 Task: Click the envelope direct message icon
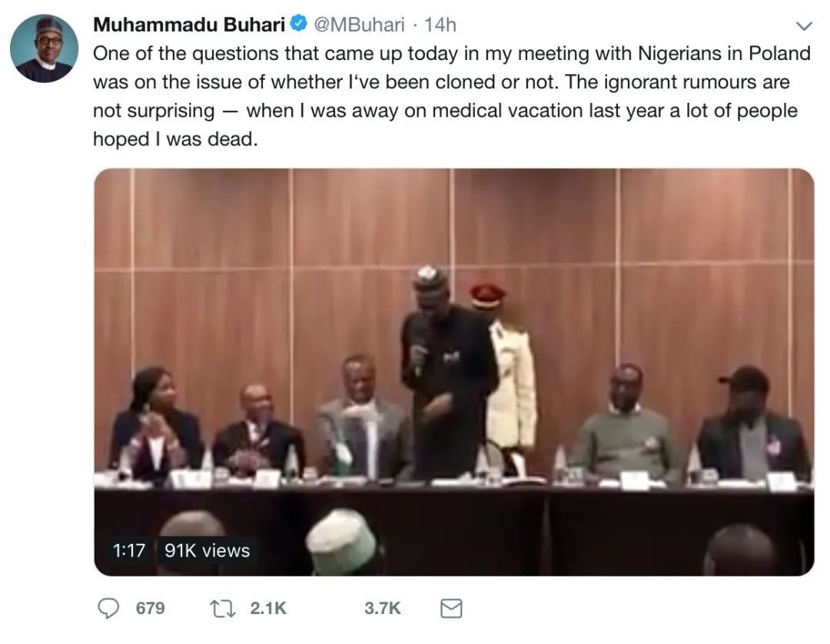click(x=451, y=609)
